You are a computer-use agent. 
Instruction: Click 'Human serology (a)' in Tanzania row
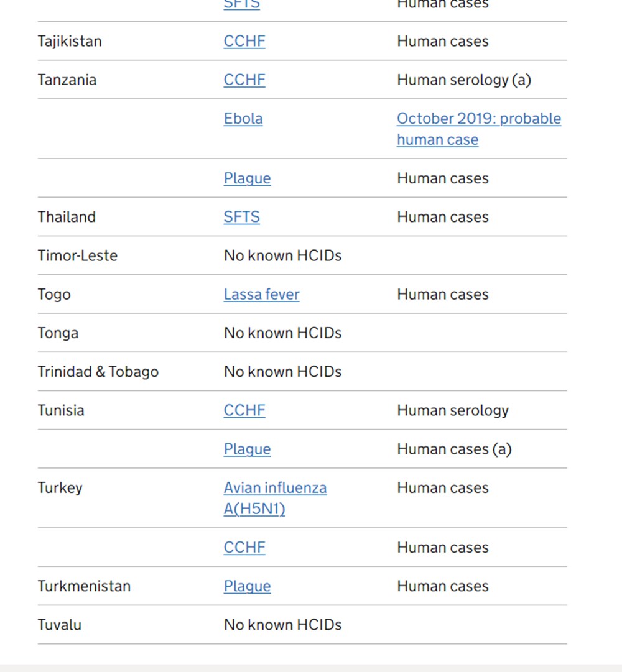[464, 80]
